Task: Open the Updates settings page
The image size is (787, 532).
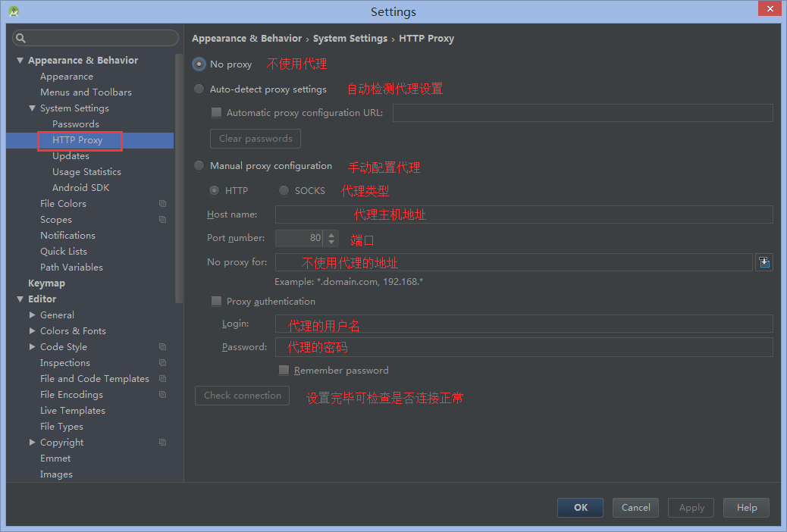Action: (71, 156)
